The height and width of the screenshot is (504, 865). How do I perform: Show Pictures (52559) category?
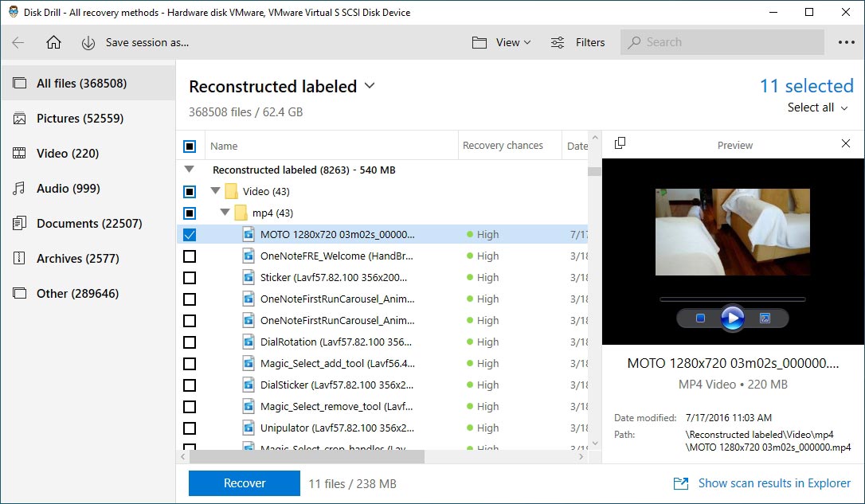coord(88,119)
